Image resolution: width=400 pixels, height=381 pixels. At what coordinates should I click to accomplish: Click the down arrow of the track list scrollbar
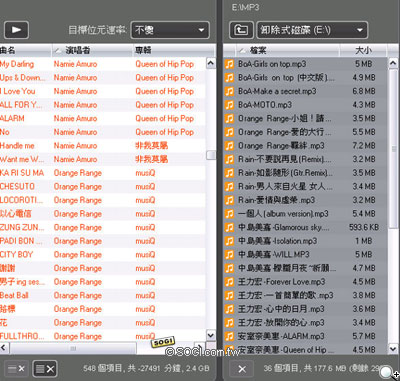coord(211,335)
